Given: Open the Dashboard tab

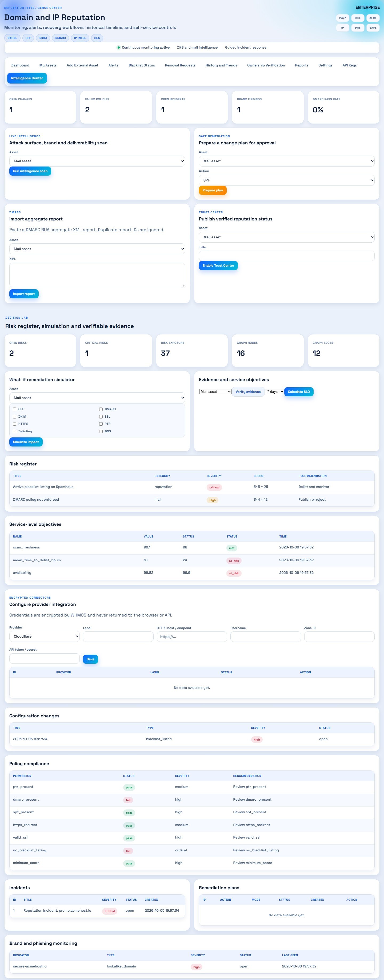Looking at the screenshot, I should [x=20, y=65].
